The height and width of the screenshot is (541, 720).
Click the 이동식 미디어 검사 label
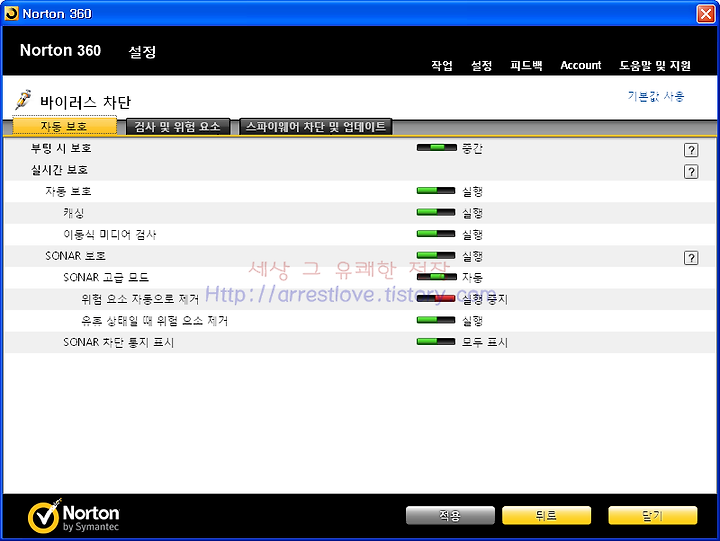point(110,234)
